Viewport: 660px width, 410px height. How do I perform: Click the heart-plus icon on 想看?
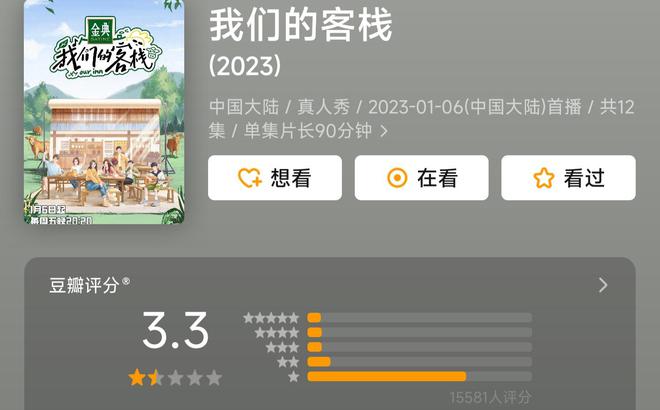250,178
